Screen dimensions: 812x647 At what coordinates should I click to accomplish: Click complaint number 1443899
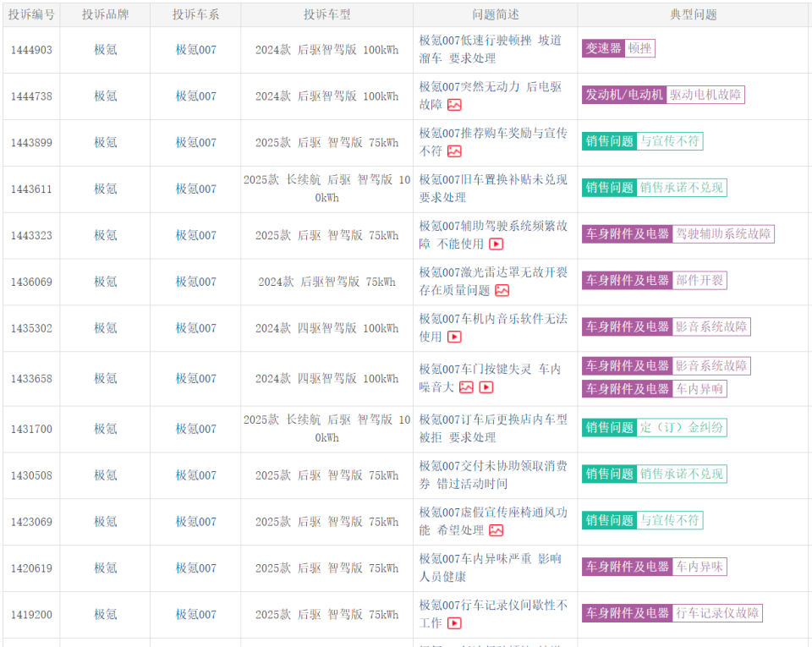31,143
